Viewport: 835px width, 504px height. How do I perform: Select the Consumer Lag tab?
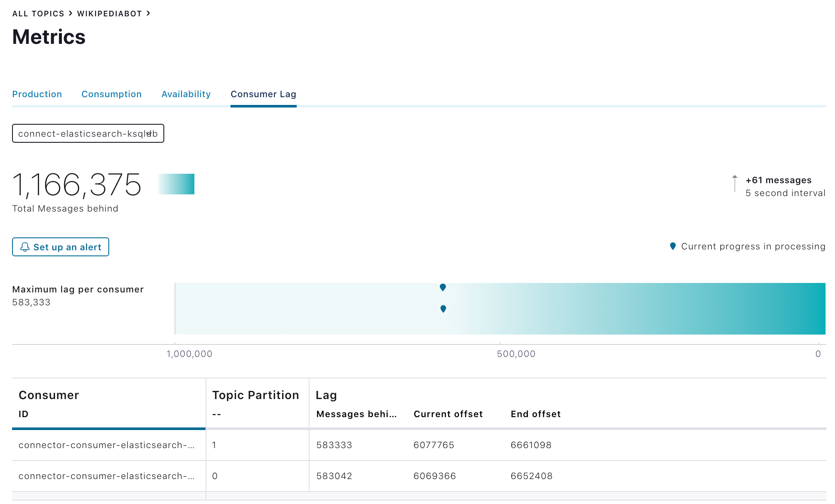263,94
